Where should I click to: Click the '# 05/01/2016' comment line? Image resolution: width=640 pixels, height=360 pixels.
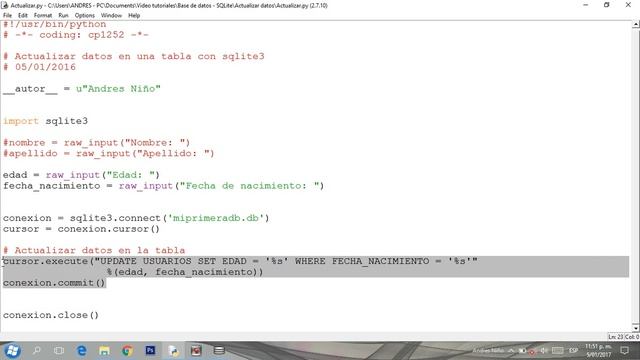[x=39, y=67]
